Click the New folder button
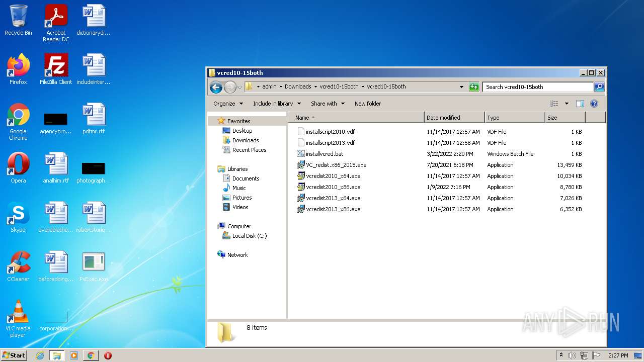The image size is (644, 362). tap(368, 104)
